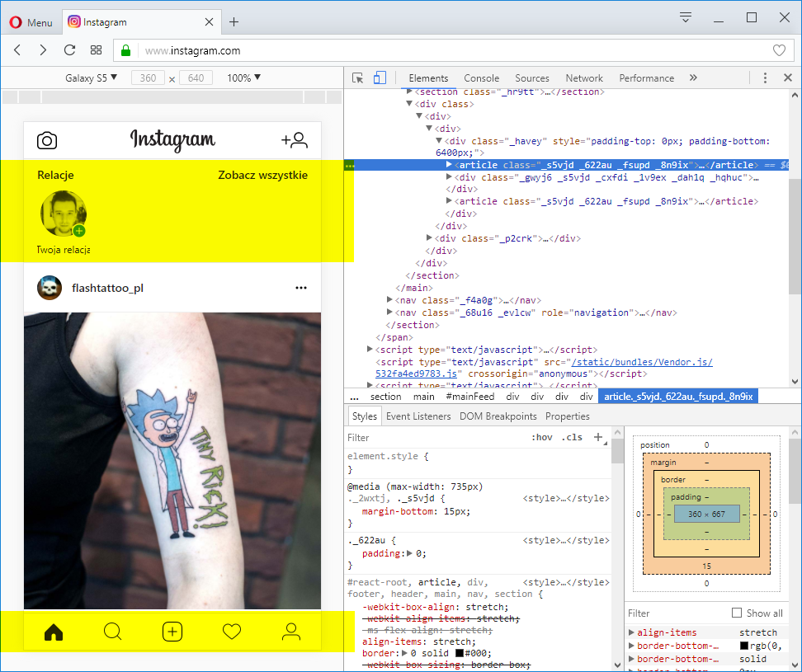Edit viewport height 640 field
Image resolution: width=802 pixels, height=672 pixels.
[x=196, y=78]
